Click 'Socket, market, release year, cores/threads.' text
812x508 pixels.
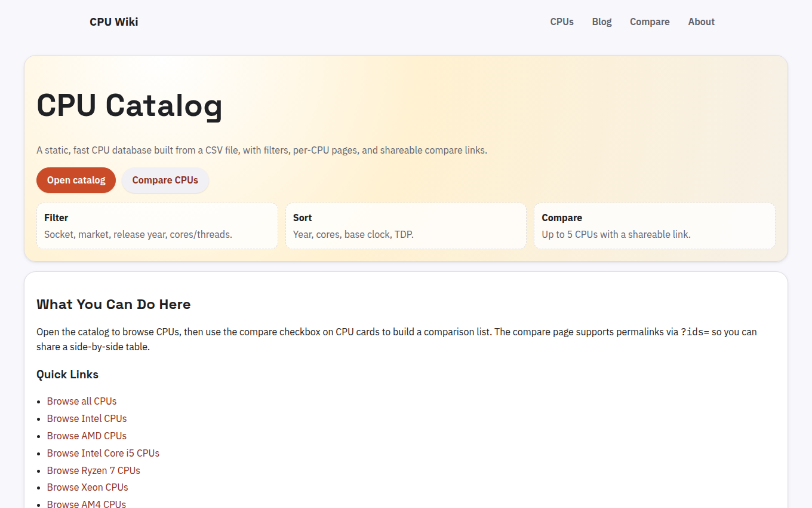point(138,234)
